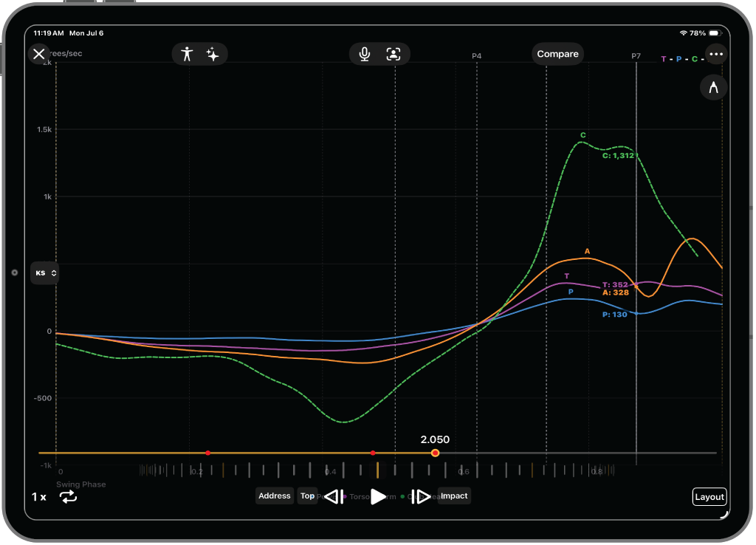Change the 1 x playback speed

(x=39, y=497)
